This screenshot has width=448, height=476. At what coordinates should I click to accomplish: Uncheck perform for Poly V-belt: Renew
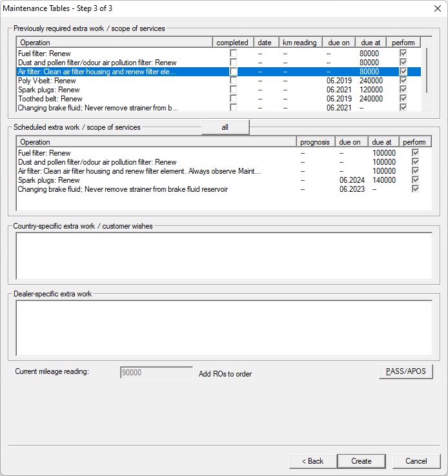click(x=403, y=81)
